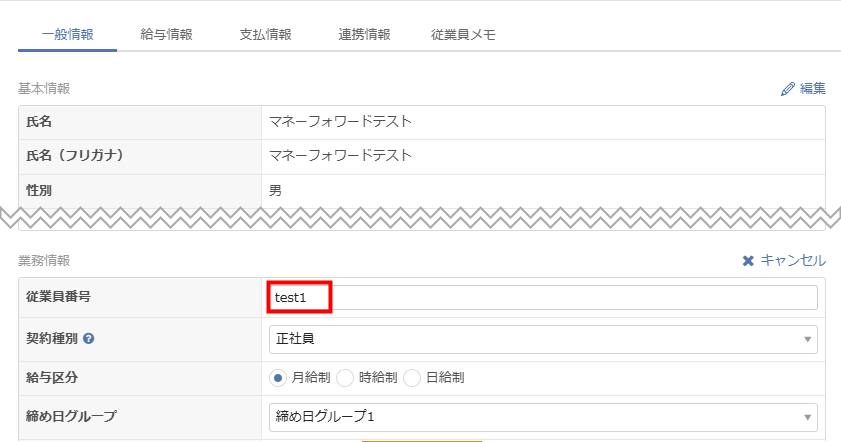Click the help icon beside 契約種別
This screenshot has width=841, height=442.
(x=89, y=339)
